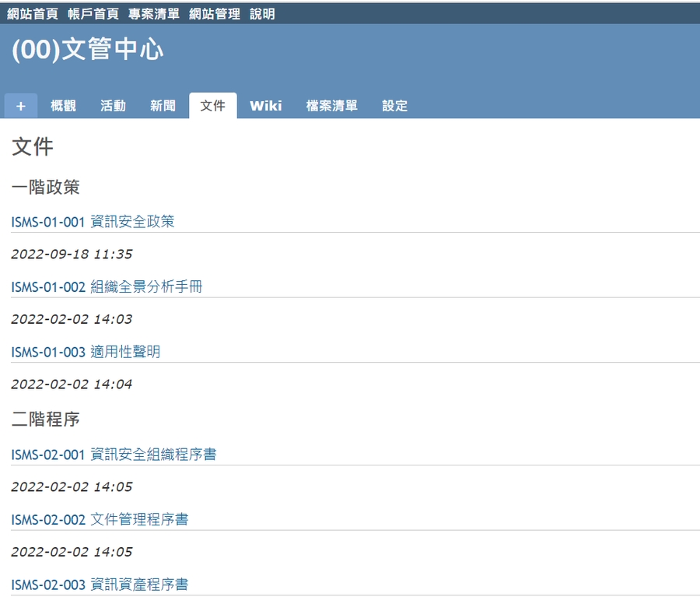Open 帳戶首頁 from top menu

click(x=93, y=14)
